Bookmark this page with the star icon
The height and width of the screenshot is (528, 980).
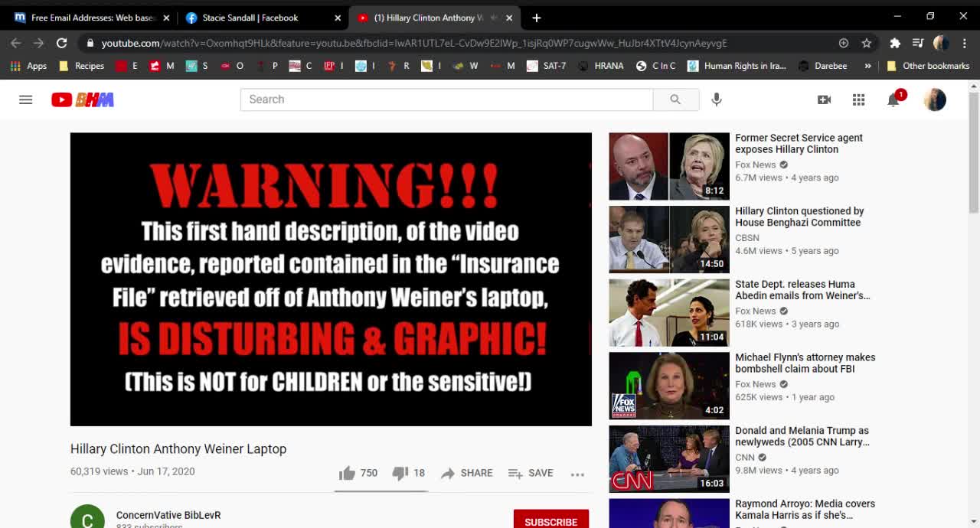[867, 43]
